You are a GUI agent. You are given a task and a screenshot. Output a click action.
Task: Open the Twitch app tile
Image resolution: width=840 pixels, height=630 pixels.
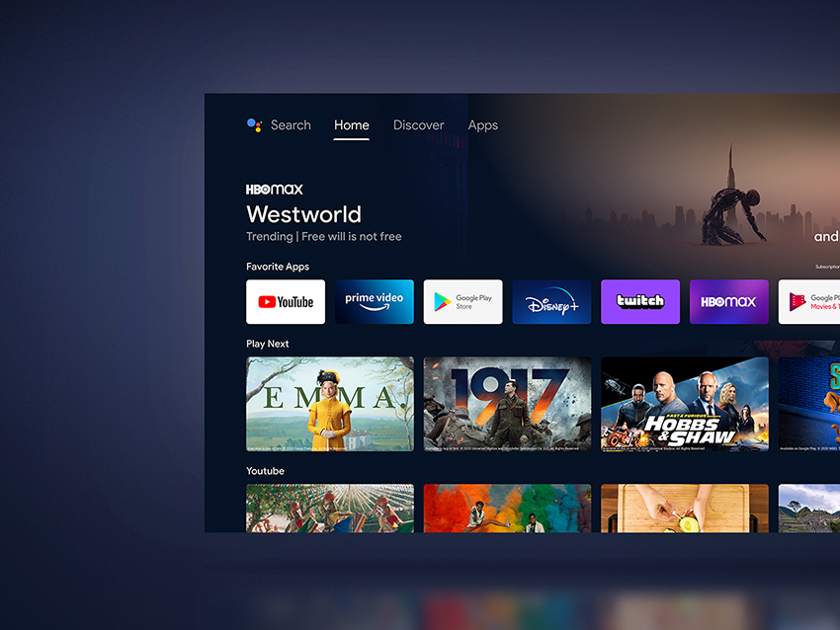640,302
